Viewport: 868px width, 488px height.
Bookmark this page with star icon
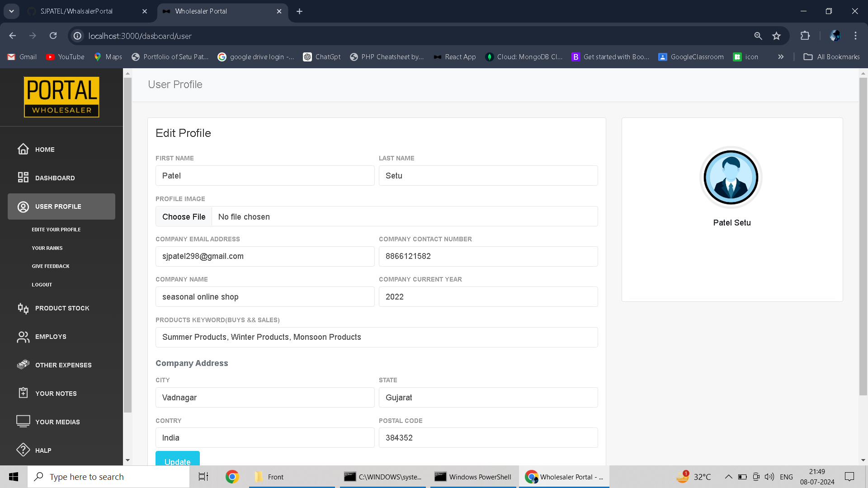point(776,36)
